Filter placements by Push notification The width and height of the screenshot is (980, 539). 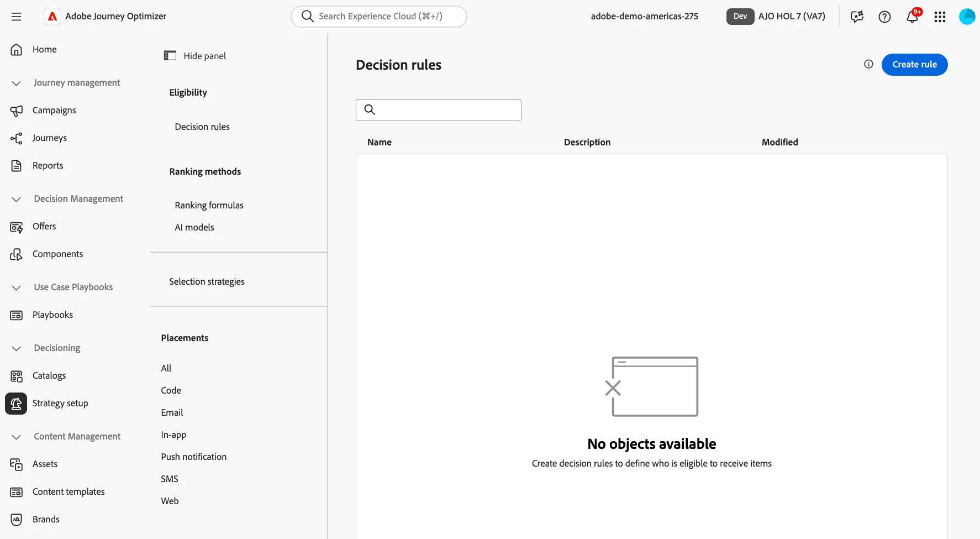[194, 457]
